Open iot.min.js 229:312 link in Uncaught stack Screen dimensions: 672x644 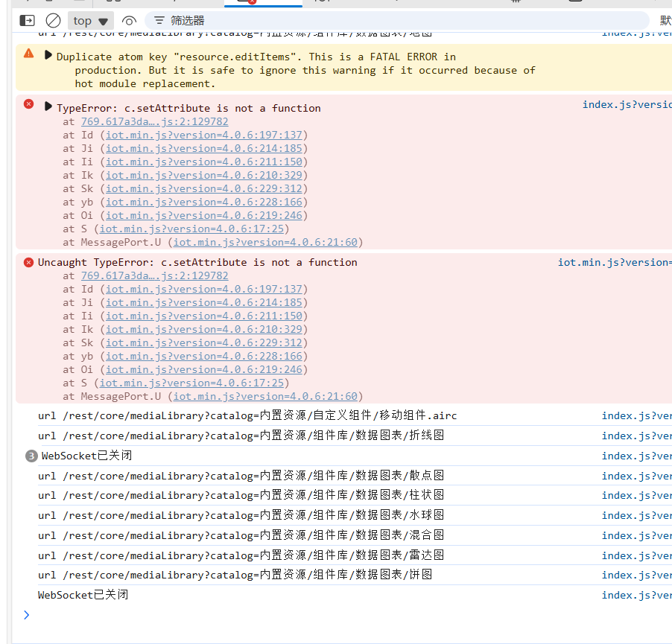[204, 343]
